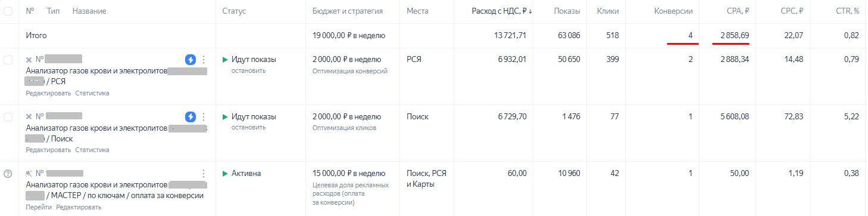The height and width of the screenshot is (216, 868).
Task: Click campaign type icon of the РСЯ row
Action: point(29,60)
